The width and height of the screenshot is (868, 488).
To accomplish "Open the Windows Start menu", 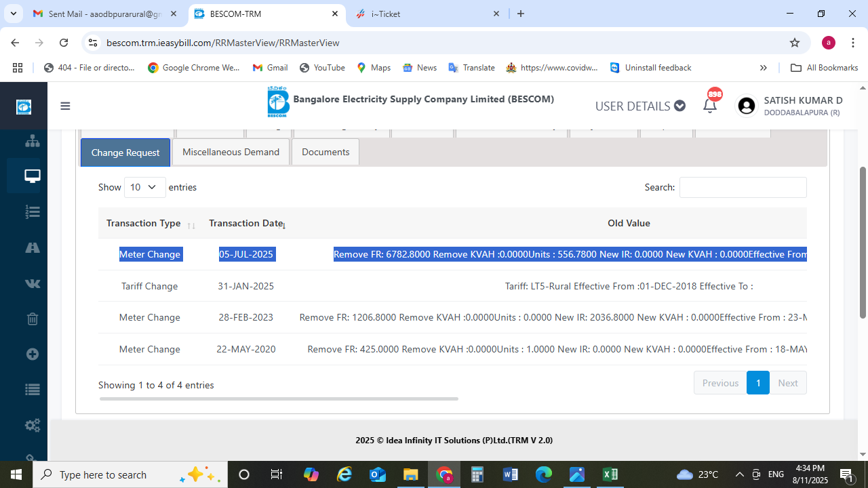I will (16, 474).
